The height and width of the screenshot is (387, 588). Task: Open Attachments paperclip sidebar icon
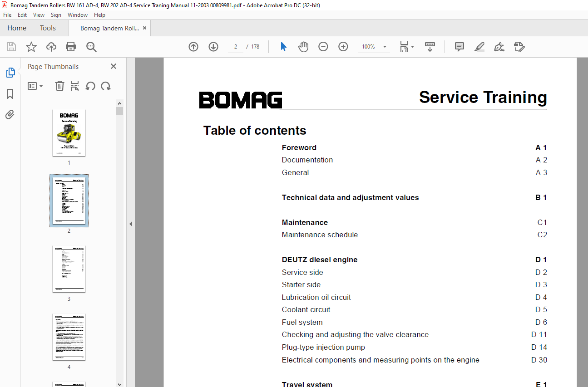click(10, 115)
